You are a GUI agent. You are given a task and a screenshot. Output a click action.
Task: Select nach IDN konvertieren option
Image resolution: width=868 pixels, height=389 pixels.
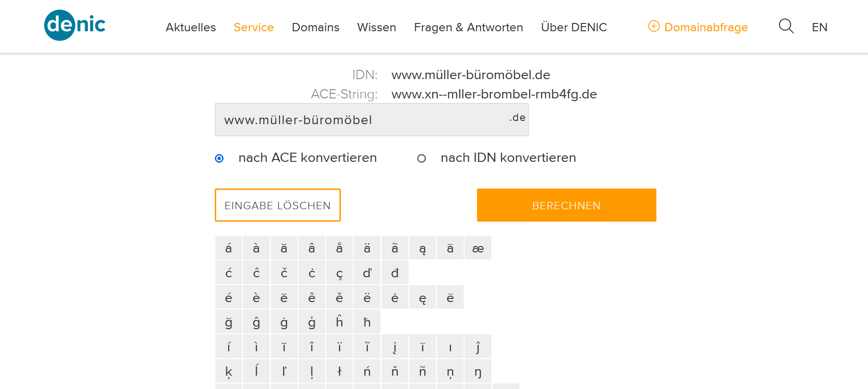click(421, 159)
